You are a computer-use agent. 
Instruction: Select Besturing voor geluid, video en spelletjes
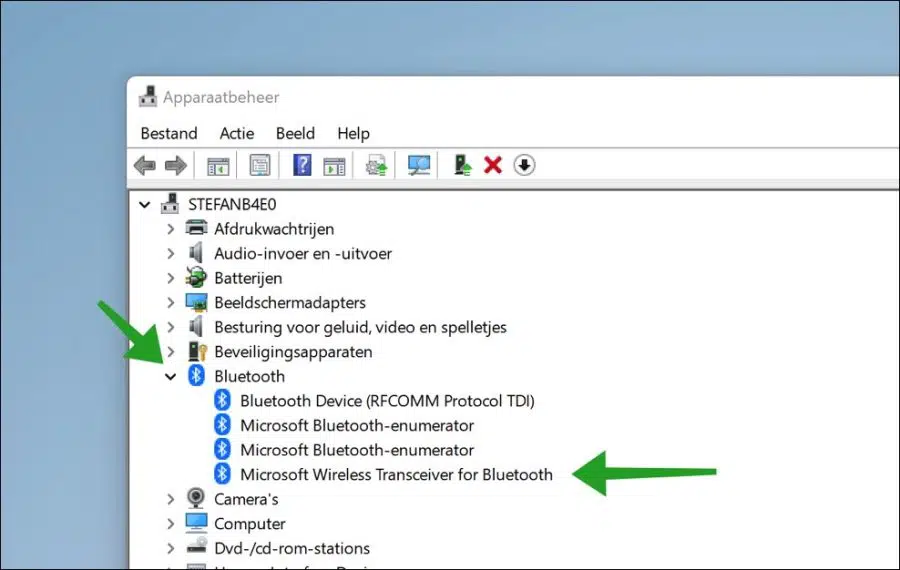[x=360, y=327]
